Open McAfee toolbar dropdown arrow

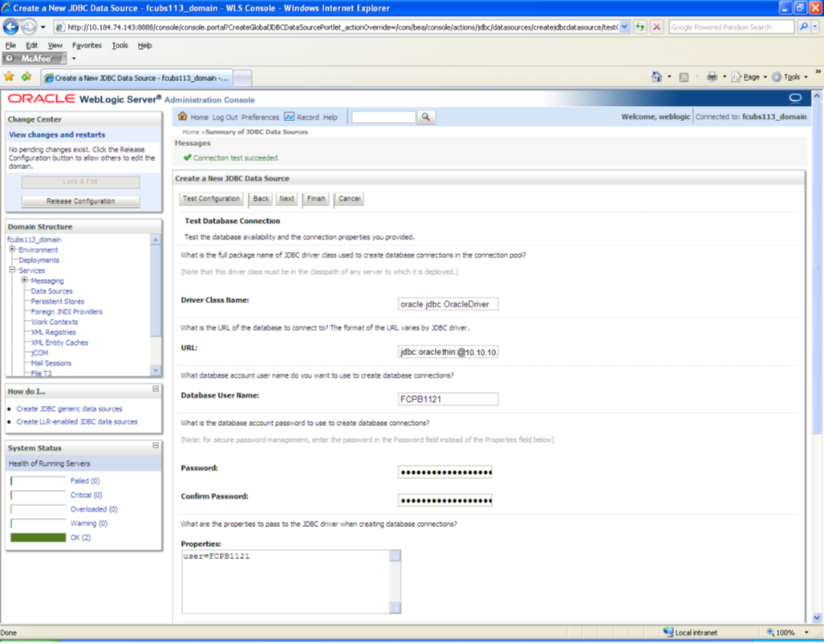74,59
